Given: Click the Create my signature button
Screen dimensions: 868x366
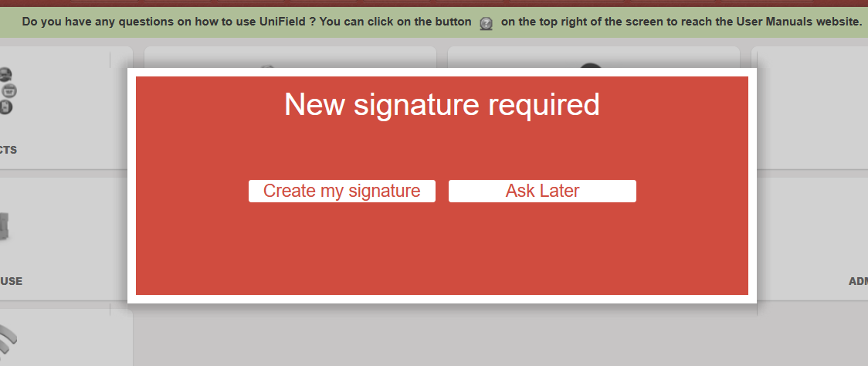Looking at the screenshot, I should (x=341, y=191).
